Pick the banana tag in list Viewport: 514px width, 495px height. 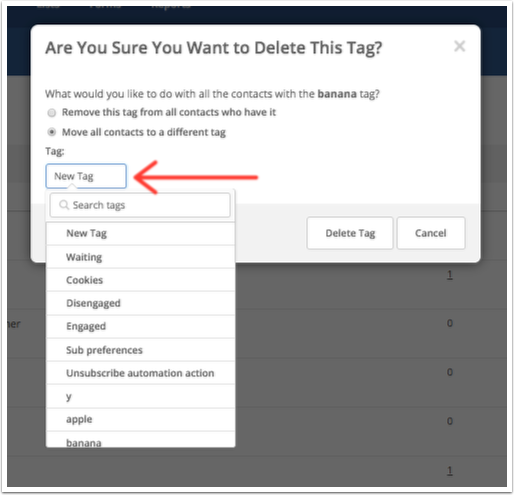point(140,440)
